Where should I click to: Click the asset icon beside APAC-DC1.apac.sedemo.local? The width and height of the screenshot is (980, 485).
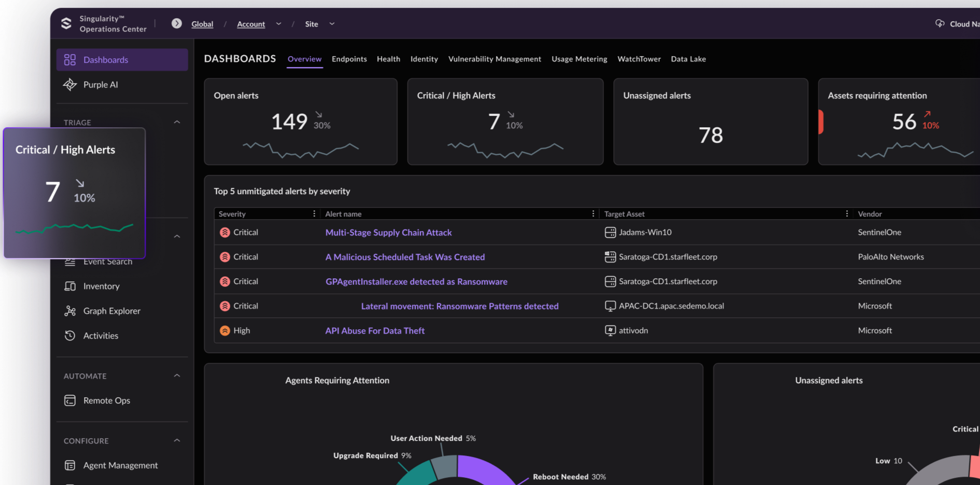[610, 306]
